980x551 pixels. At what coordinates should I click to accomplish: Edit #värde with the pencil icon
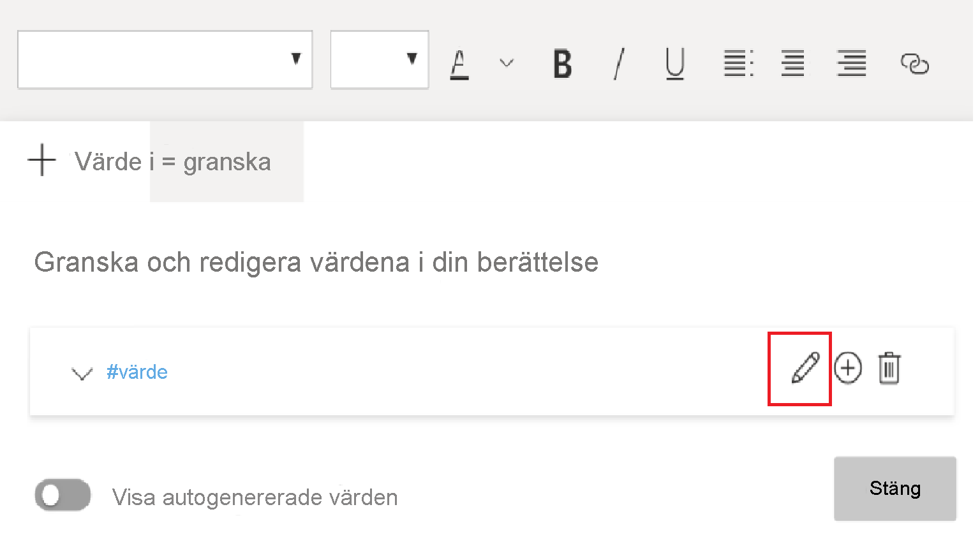pos(805,368)
